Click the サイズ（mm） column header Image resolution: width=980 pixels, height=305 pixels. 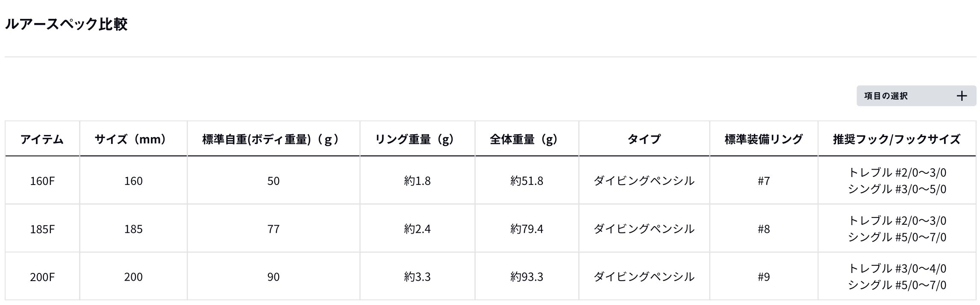133,139
